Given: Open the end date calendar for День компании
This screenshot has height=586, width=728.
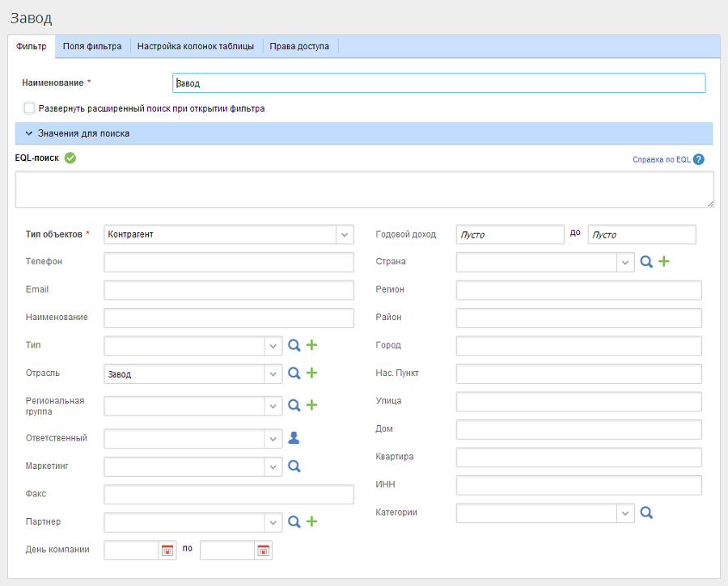Looking at the screenshot, I should click(264, 550).
